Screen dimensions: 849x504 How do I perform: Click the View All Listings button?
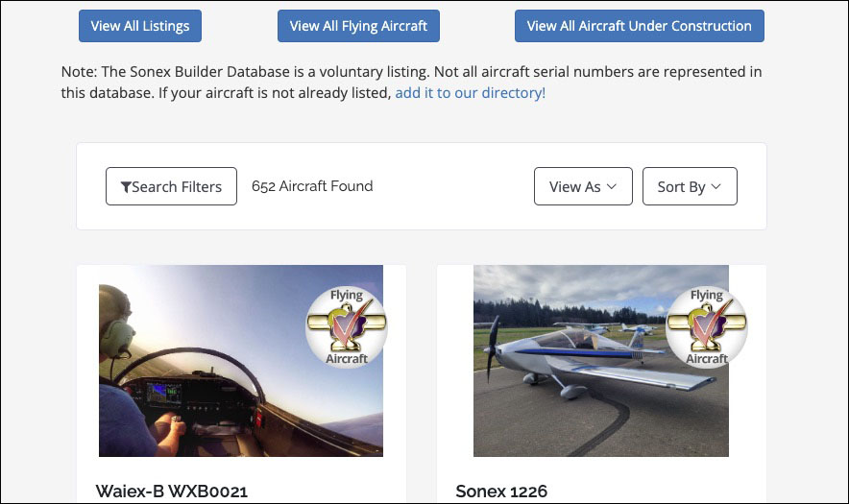click(140, 26)
